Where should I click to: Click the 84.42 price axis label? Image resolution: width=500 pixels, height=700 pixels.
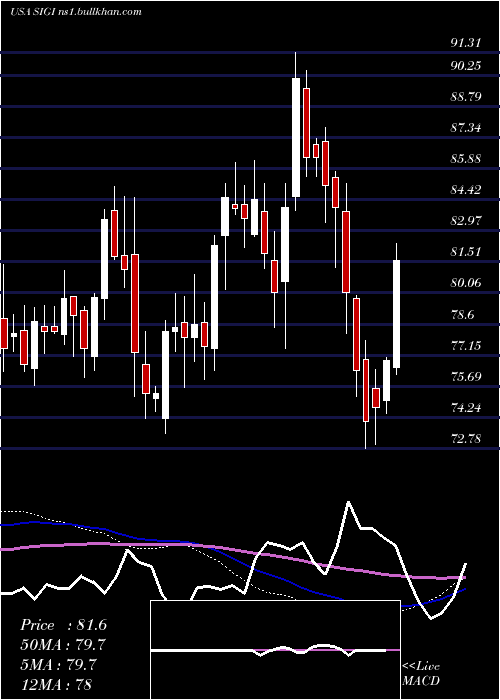click(x=466, y=190)
